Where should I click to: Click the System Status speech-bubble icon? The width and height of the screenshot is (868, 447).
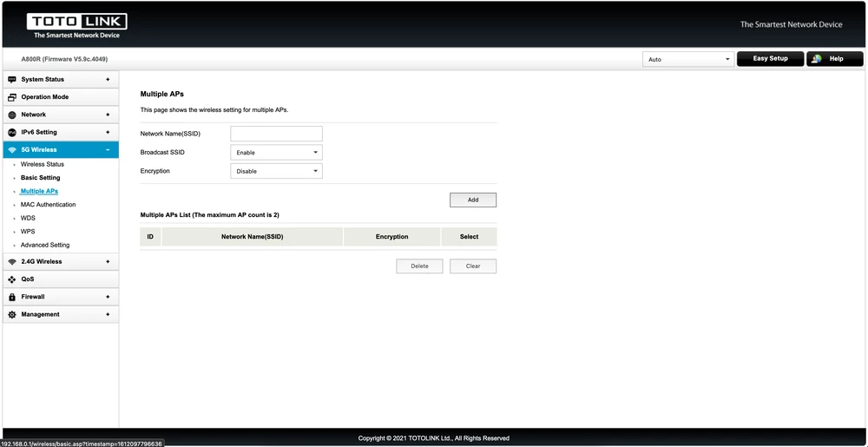click(12, 79)
